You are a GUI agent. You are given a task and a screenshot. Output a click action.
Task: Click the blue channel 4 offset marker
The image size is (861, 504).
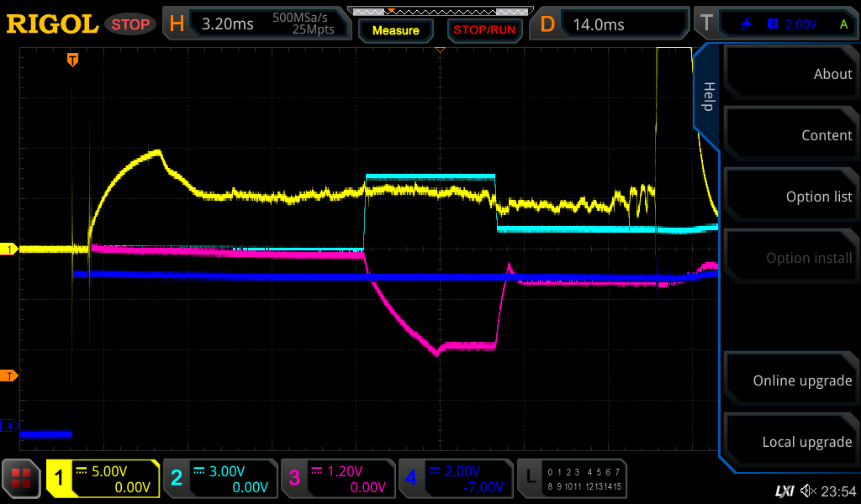11,426
